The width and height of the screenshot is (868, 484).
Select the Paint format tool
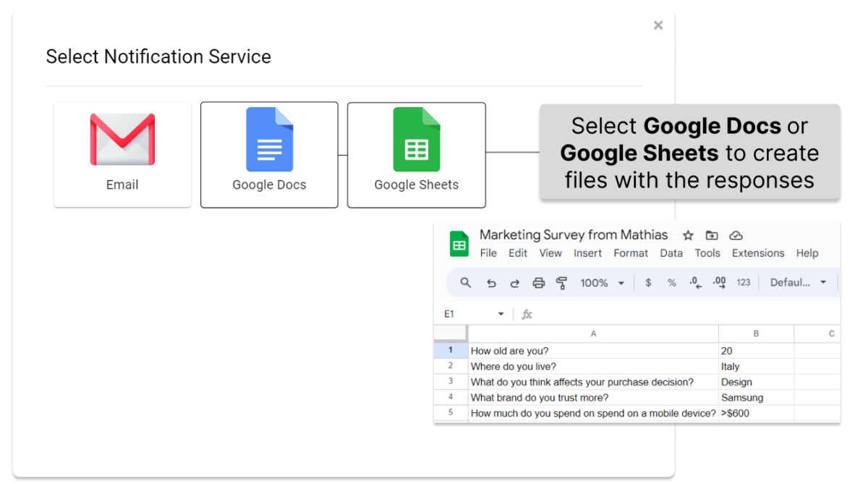click(563, 282)
